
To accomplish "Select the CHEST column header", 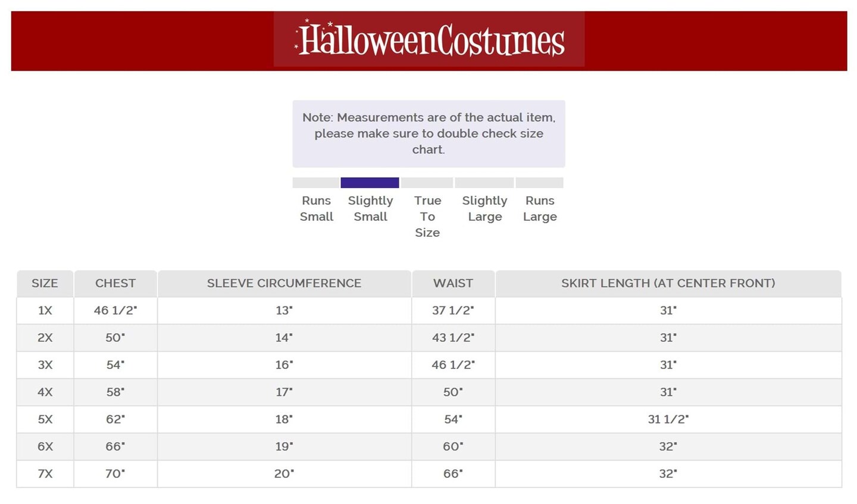I will click(x=115, y=283).
